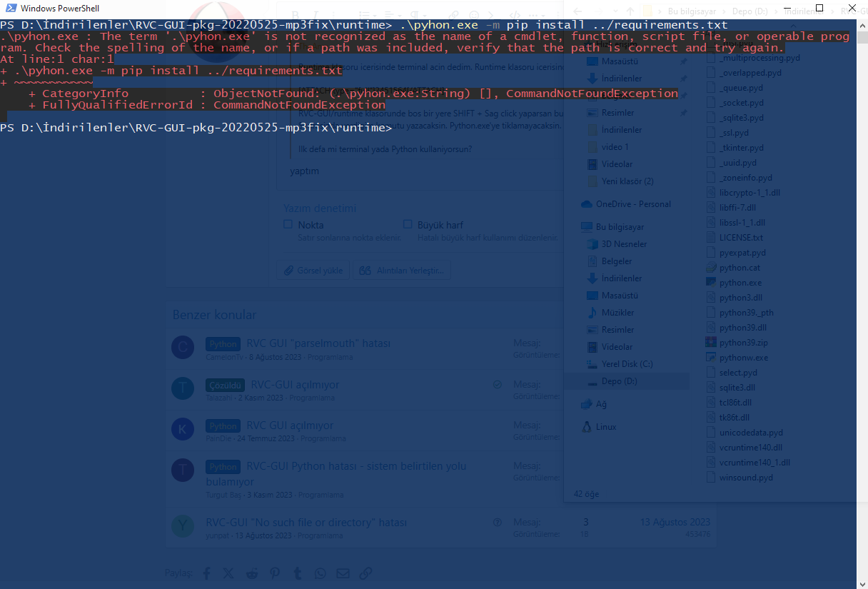
Task: Click the PowerShell title bar icon
Action: tap(11, 8)
